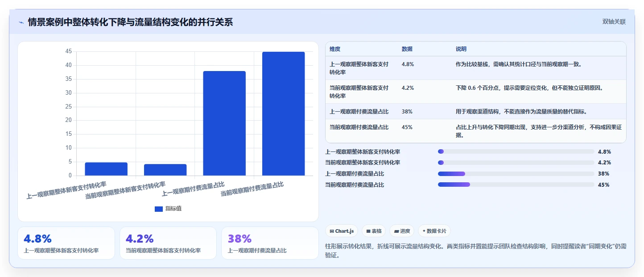Click the 上一观察期付费流量占比 chart bar
The width and height of the screenshot is (644, 277).
tap(224, 123)
